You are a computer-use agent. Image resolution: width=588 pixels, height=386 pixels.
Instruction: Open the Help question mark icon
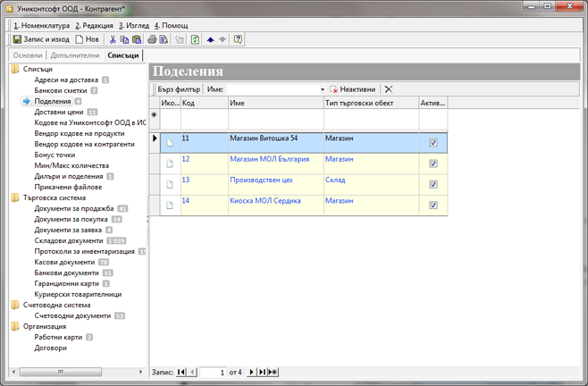[238, 39]
